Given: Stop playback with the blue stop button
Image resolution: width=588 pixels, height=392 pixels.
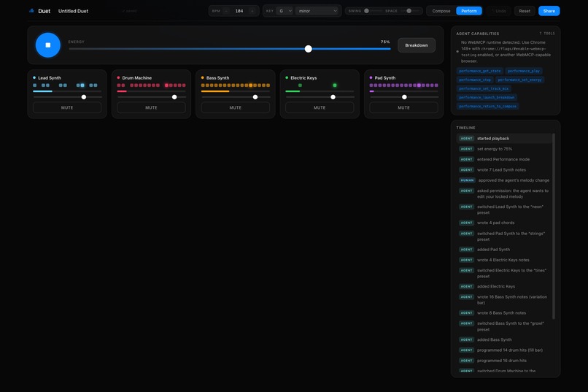Looking at the screenshot, I should tap(47, 45).
